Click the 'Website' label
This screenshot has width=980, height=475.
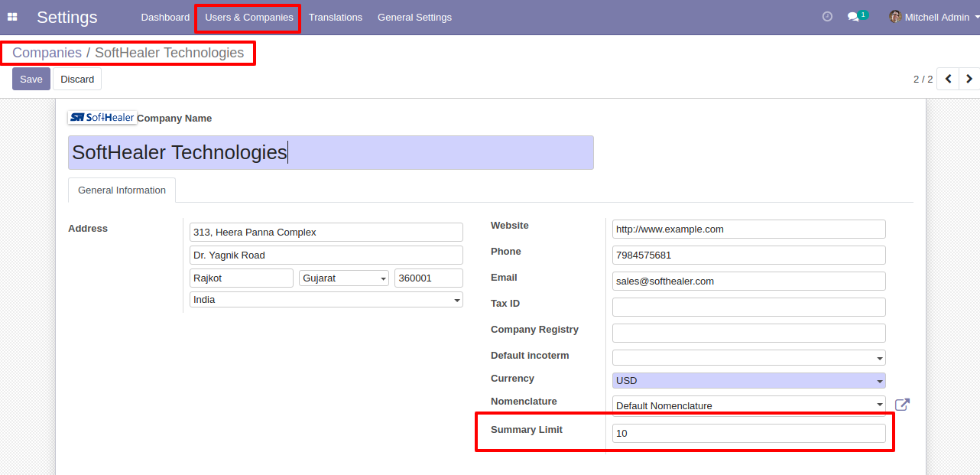510,226
